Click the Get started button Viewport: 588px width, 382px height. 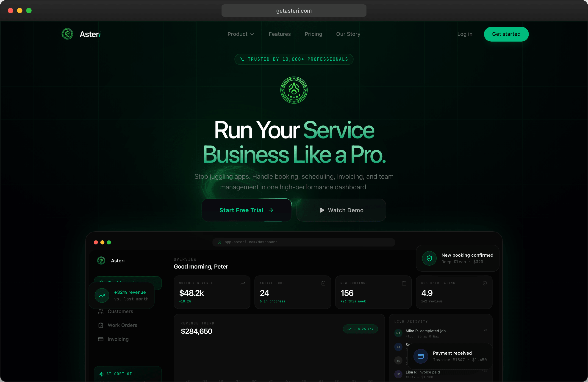(x=506, y=34)
